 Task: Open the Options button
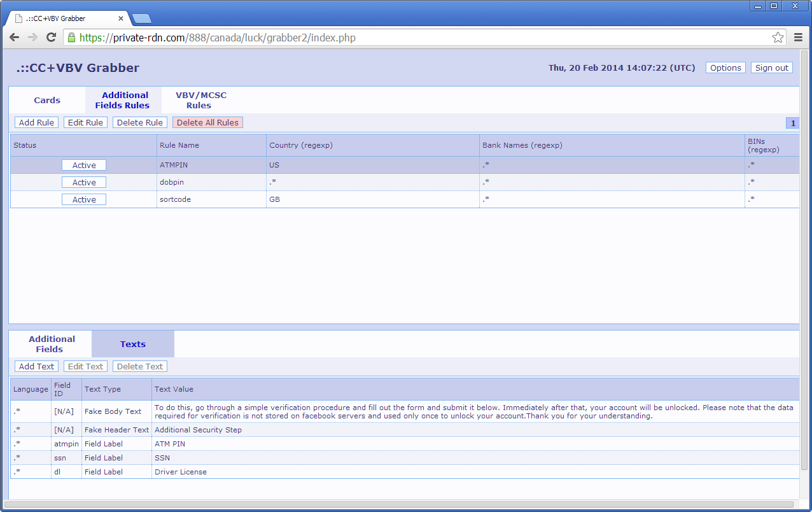pos(725,68)
